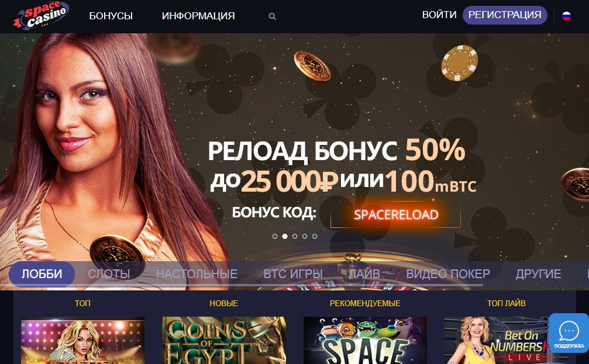Screen dimensions: 589x364
Task: Click the Регистрация button
Action: (505, 15)
